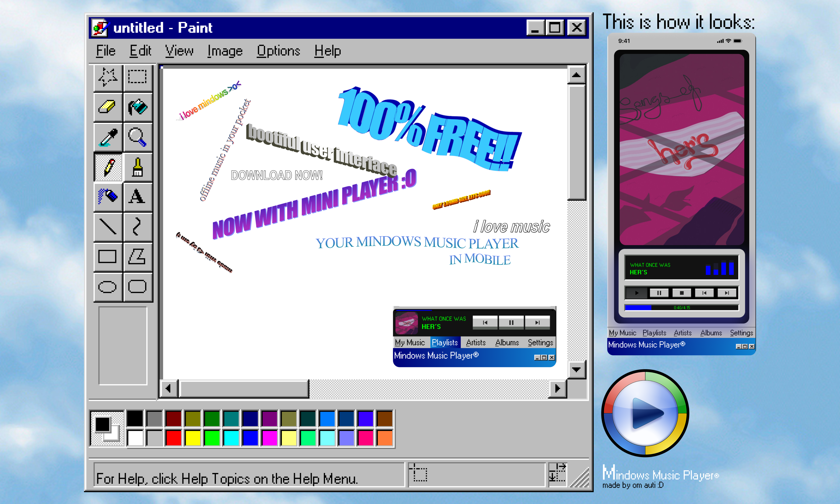
Task: Click the phone player album cover art
Action: pos(682,149)
